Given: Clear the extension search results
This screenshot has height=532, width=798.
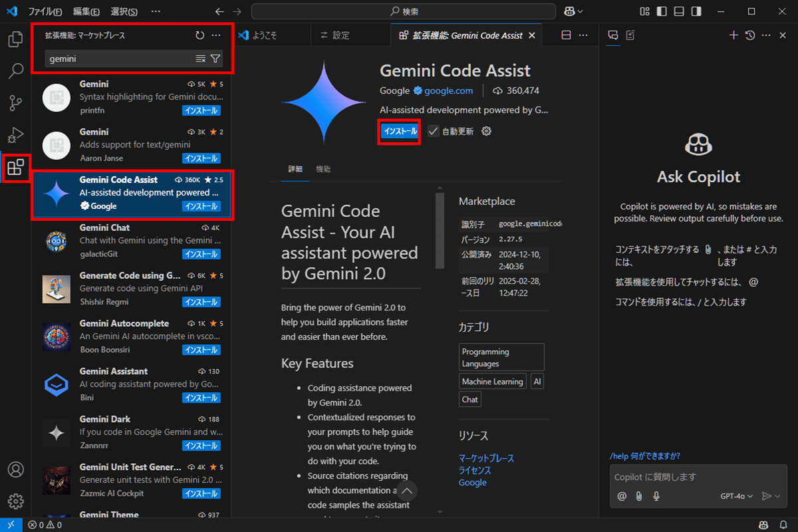Looking at the screenshot, I should (x=201, y=59).
